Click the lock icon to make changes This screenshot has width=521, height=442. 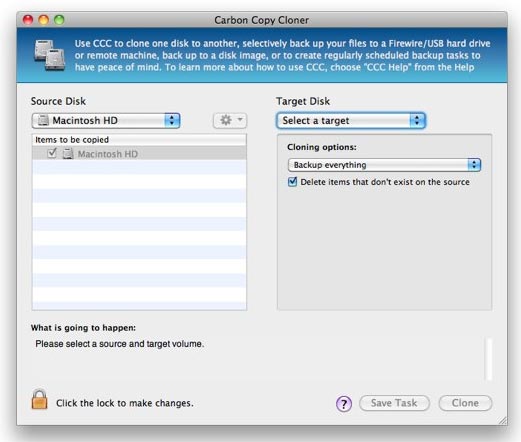(39, 399)
